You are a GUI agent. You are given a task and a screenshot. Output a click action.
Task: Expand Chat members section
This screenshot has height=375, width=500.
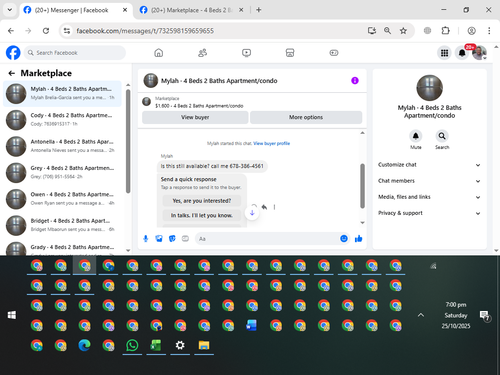pos(429,181)
